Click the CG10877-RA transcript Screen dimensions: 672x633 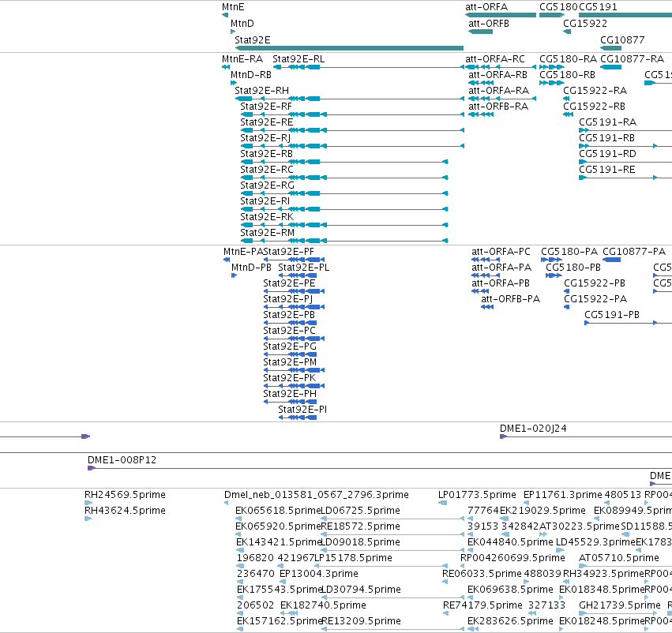610,67
